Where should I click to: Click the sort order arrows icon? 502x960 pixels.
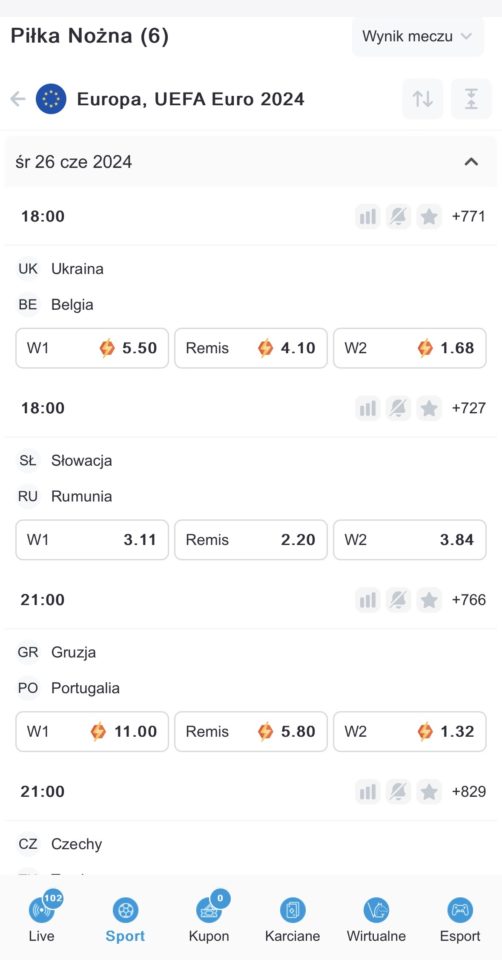(423, 99)
